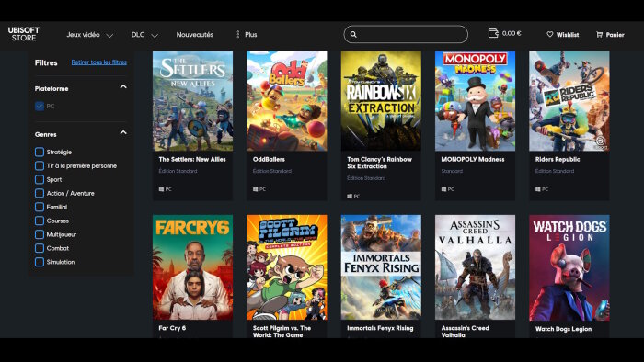Open the Panier cart page

pos(615,35)
